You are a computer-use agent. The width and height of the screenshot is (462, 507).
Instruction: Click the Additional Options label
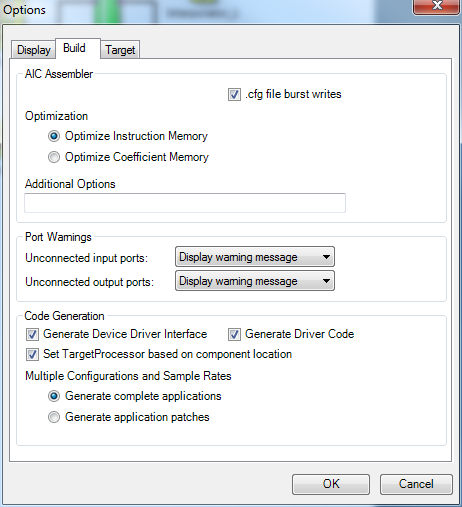(70, 184)
